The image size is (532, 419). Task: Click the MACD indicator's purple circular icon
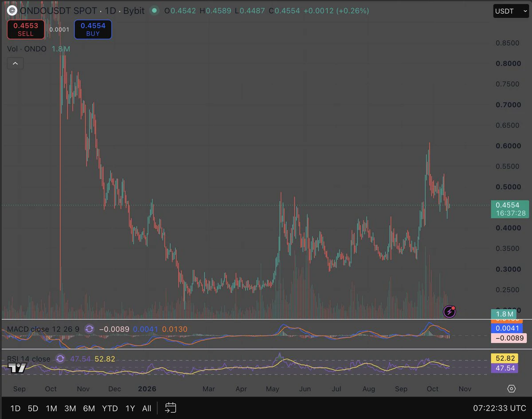[x=90, y=329]
